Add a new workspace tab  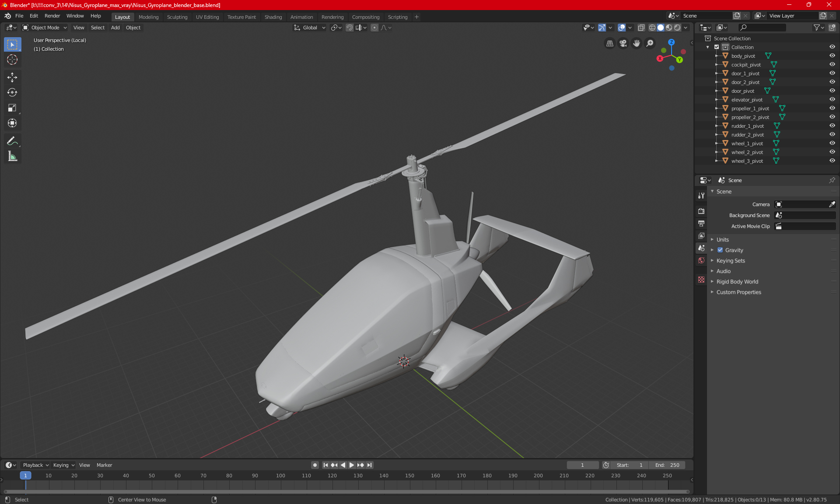[x=416, y=17]
